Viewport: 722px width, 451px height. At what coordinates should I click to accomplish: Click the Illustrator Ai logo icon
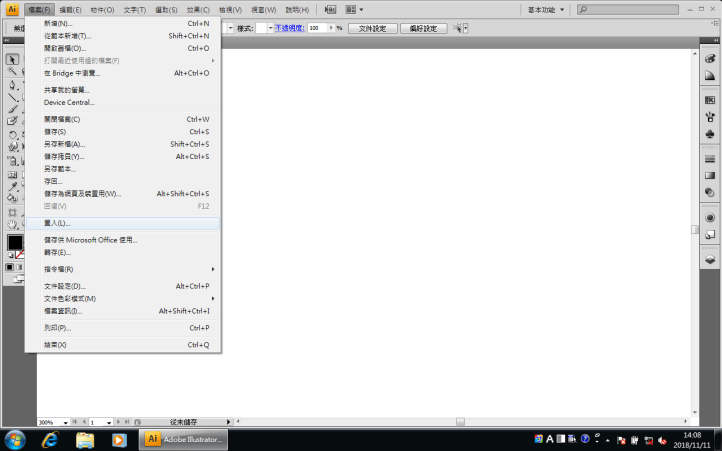[12, 9]
